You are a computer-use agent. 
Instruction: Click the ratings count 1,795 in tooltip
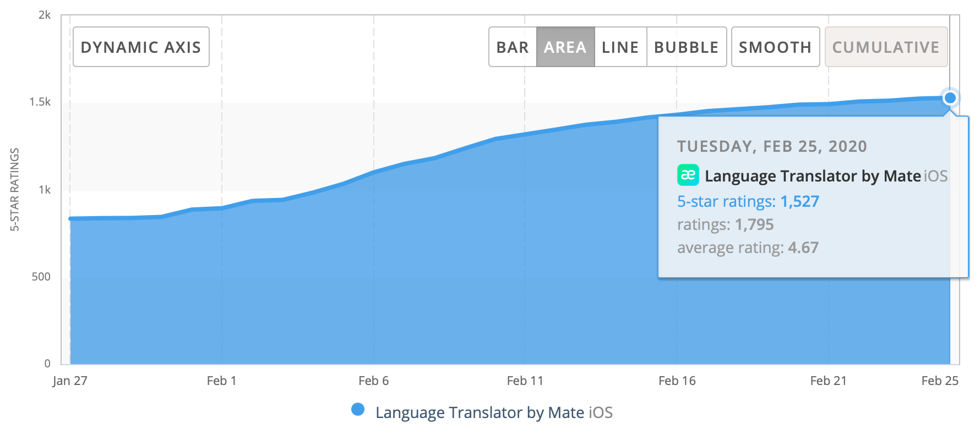coord(754,224)
